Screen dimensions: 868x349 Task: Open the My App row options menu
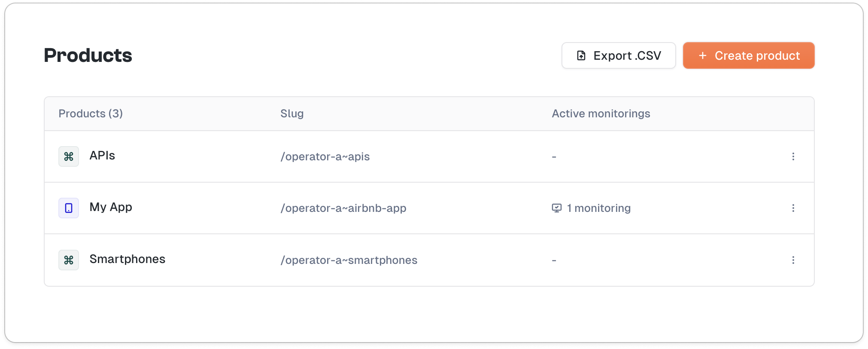[793, 208]
